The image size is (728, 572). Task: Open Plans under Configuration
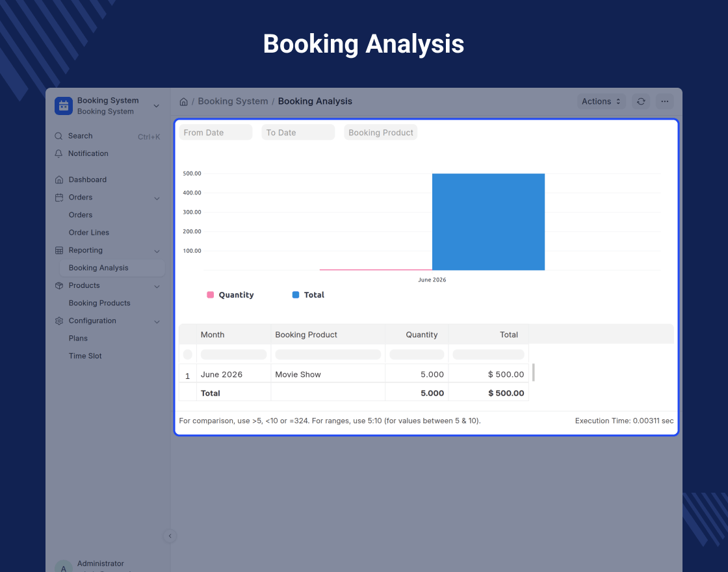click(78, 339)
